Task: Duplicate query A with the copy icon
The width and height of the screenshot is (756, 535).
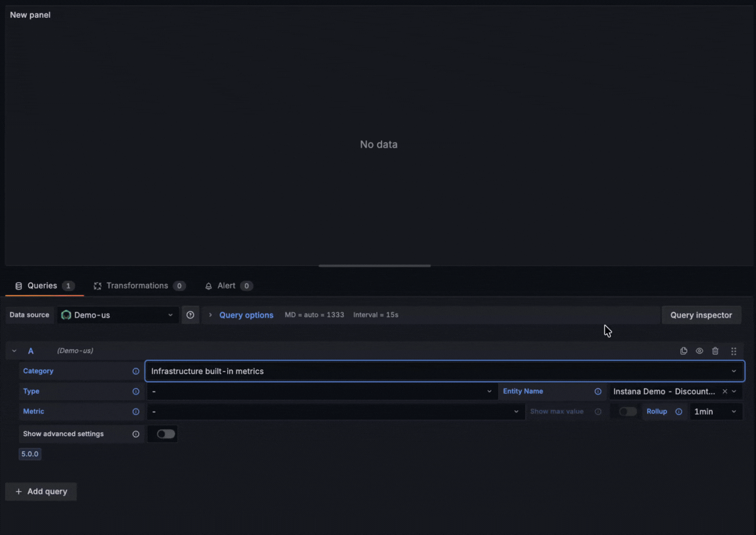Action: coord(684,351)
